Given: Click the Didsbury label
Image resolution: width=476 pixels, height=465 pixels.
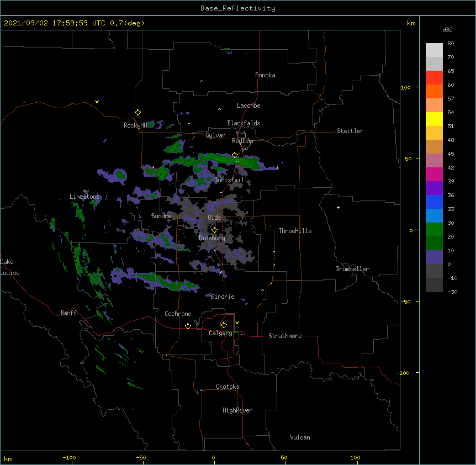Looking at the screenshot, I should point(211,238).
